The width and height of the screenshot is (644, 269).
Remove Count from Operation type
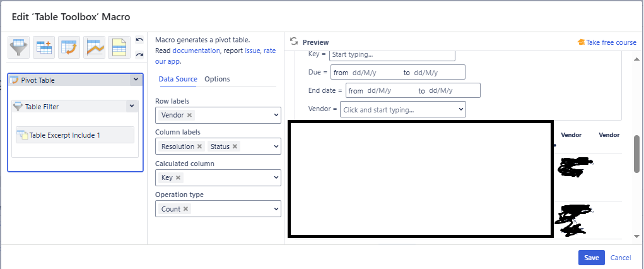tap(185, 209)
